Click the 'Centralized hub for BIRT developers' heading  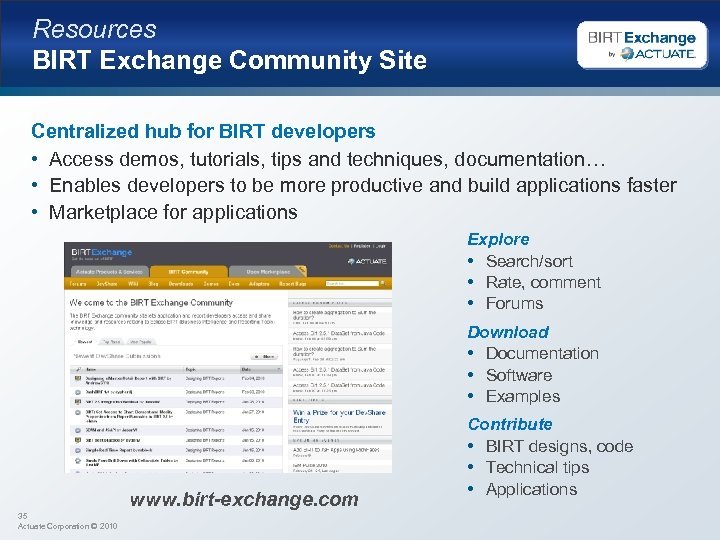tap(203, 131)
